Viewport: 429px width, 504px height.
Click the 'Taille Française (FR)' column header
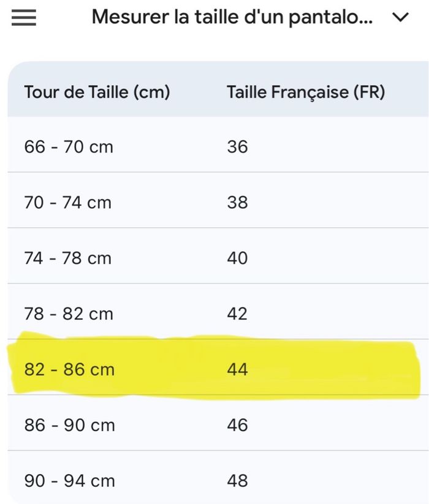point(306,92)
